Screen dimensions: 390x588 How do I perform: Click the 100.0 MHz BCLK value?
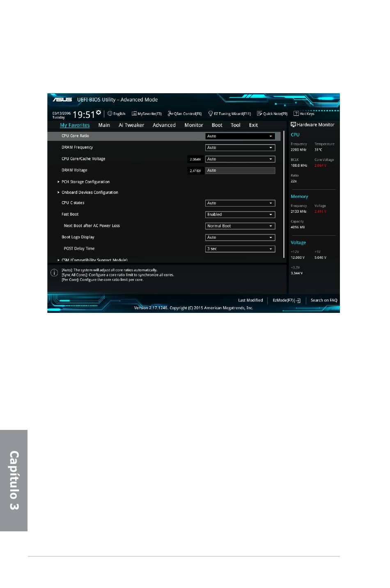click(299, 165)
